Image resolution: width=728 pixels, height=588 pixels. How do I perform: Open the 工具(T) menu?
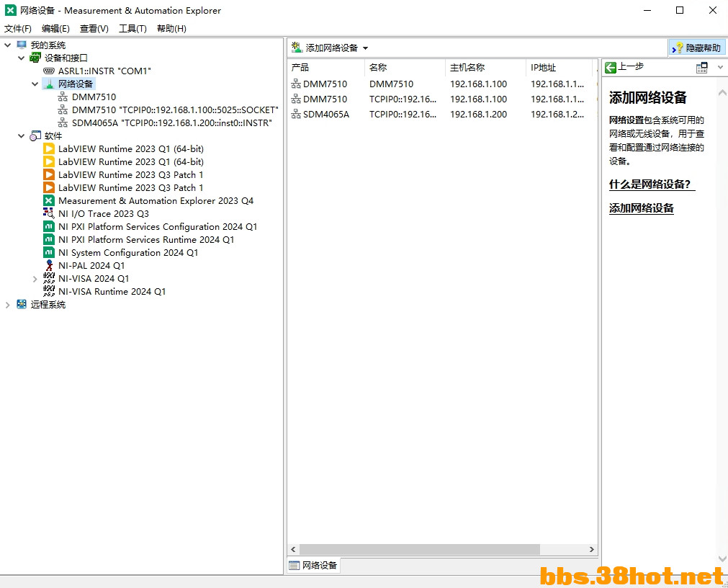[132, 29]
